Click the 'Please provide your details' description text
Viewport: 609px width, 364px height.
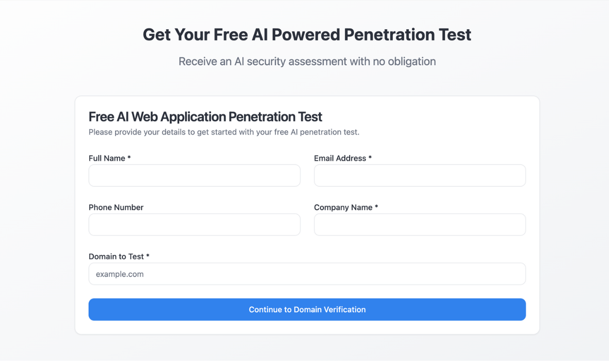(224, 132)
